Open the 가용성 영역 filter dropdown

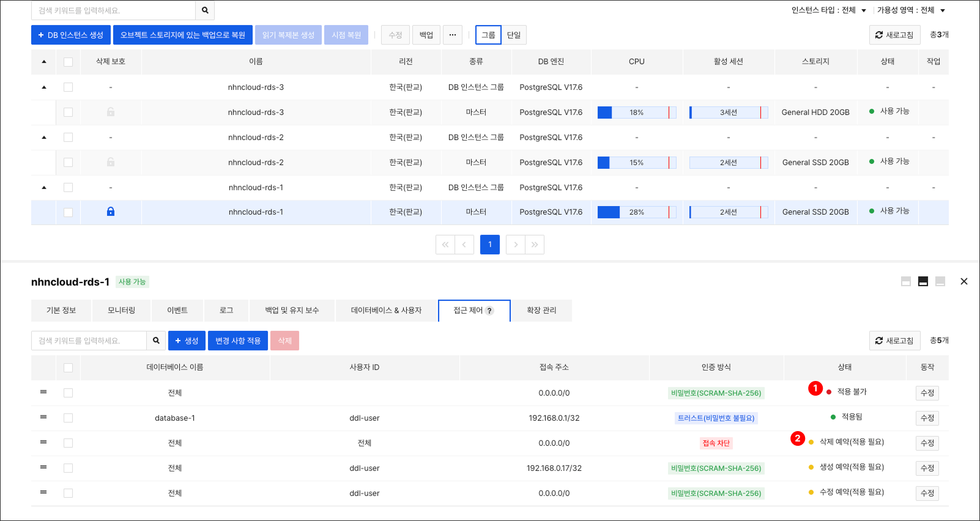coord(911,10)
